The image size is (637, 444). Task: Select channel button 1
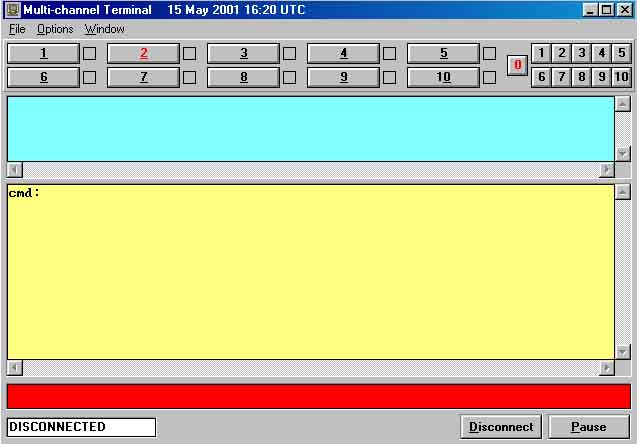coord(43,53)
